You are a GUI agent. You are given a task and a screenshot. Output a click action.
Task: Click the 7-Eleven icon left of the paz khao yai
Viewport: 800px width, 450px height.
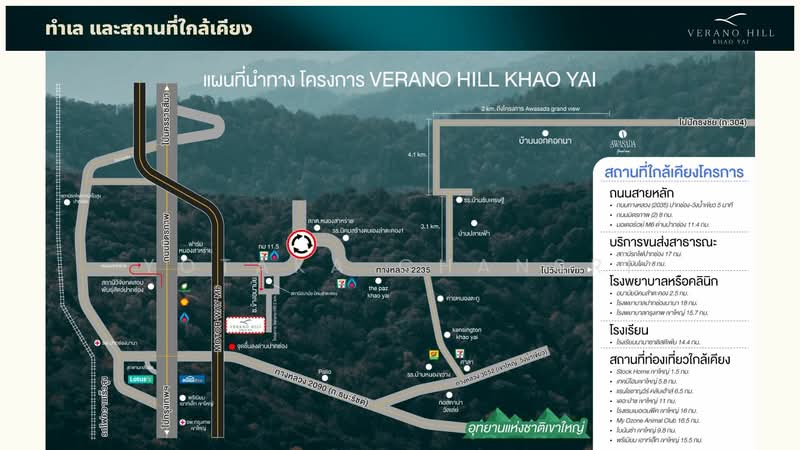(x=341, y=283)
